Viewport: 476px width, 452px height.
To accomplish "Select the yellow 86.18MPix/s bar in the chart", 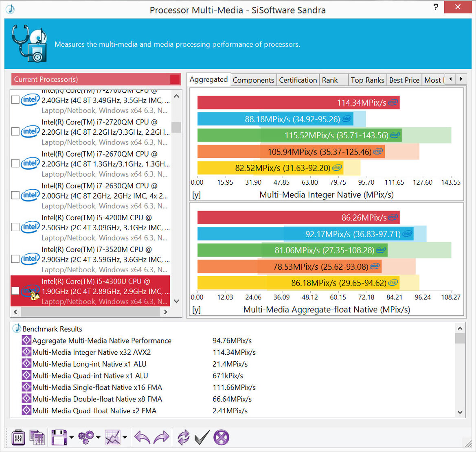I will pos(298,283).
